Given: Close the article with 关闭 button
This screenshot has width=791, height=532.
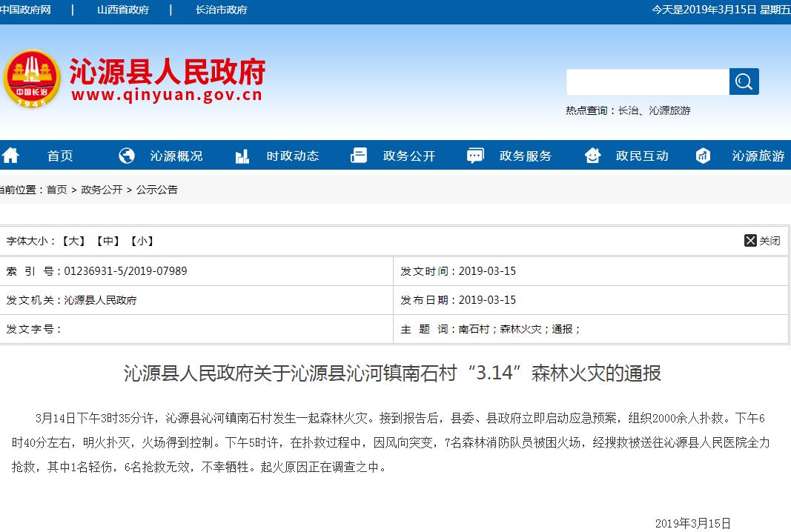Looking at the screenshot, I should point(762,241).
